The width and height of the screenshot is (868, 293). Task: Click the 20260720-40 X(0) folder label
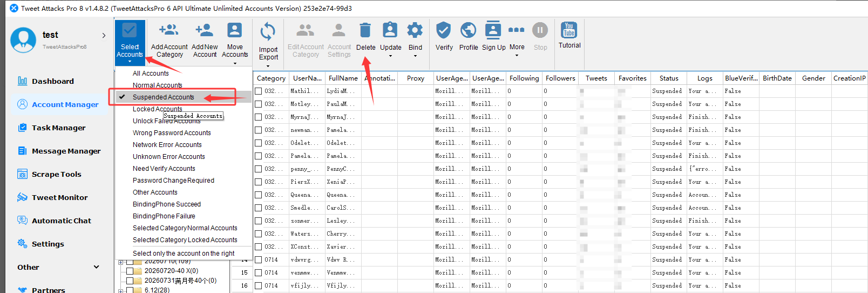pos(171,271)
